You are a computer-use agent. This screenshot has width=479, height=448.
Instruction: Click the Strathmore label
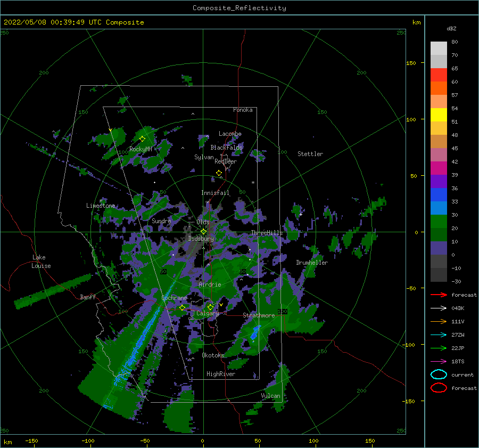[259, 315]
